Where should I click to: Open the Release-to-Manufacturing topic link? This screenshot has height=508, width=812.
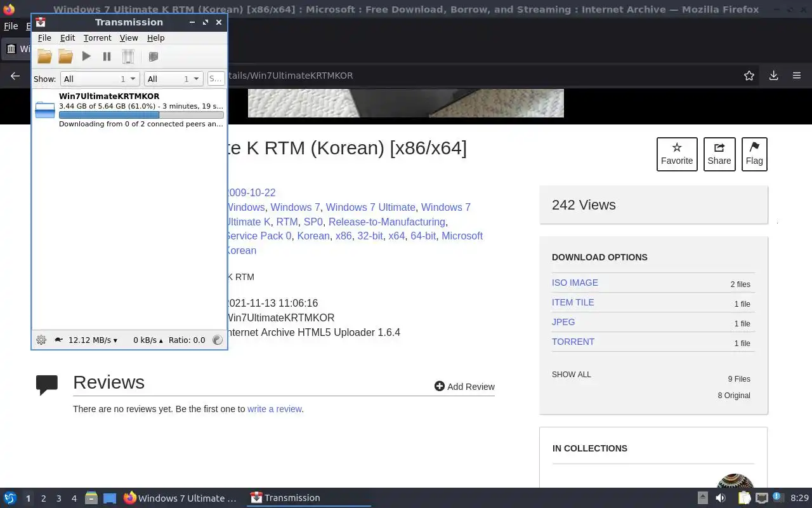[x=386, y=222]
